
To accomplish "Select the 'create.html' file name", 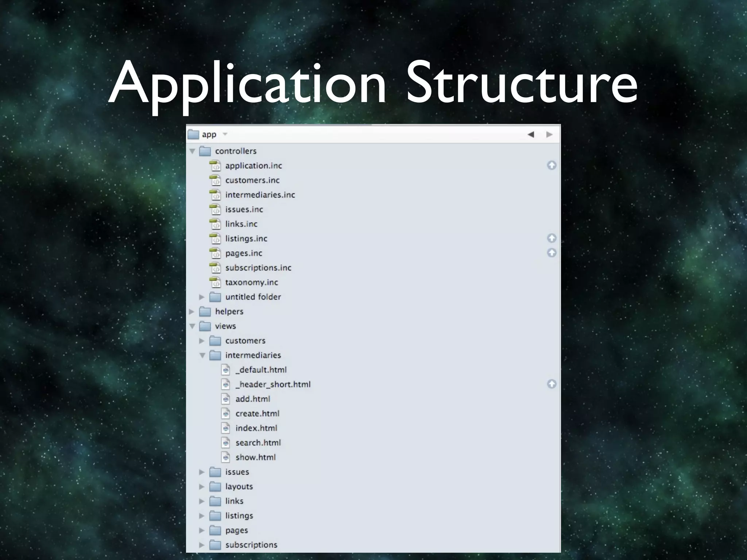I will click(x=258, y=413).
